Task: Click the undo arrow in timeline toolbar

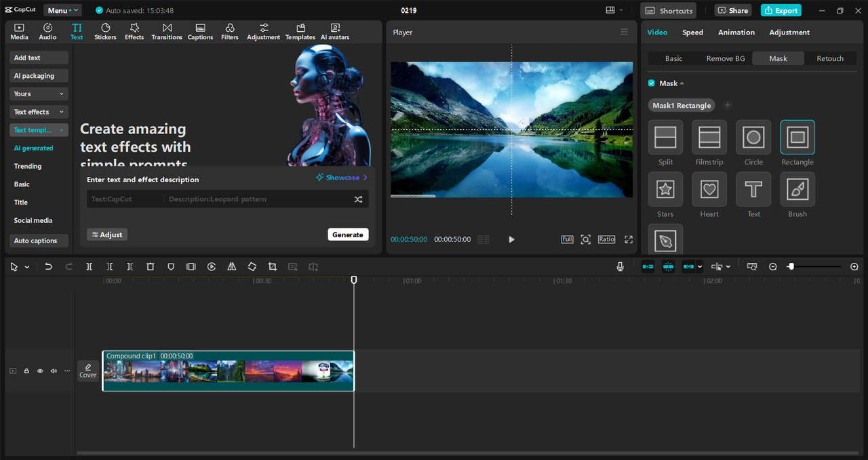Action: pyautogui.click(x=48, y=267)
